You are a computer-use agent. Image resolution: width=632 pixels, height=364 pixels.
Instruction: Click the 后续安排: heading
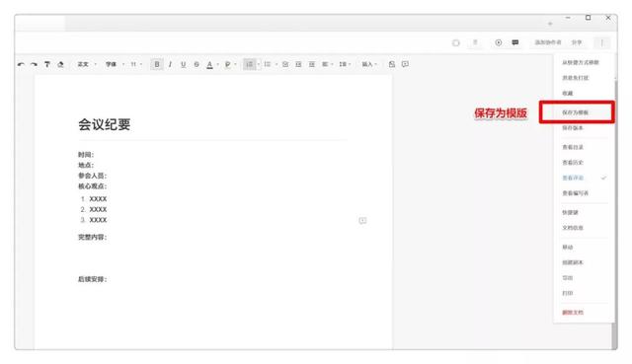92,279
